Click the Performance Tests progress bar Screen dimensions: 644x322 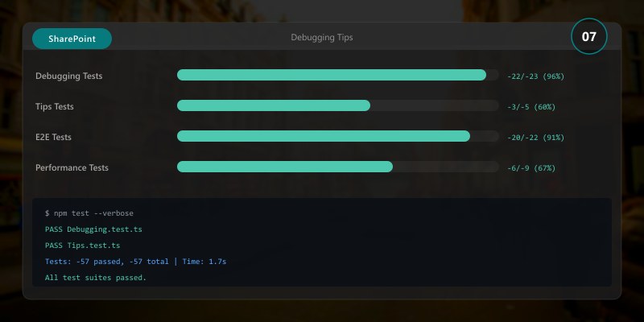[x=338, y=167]
